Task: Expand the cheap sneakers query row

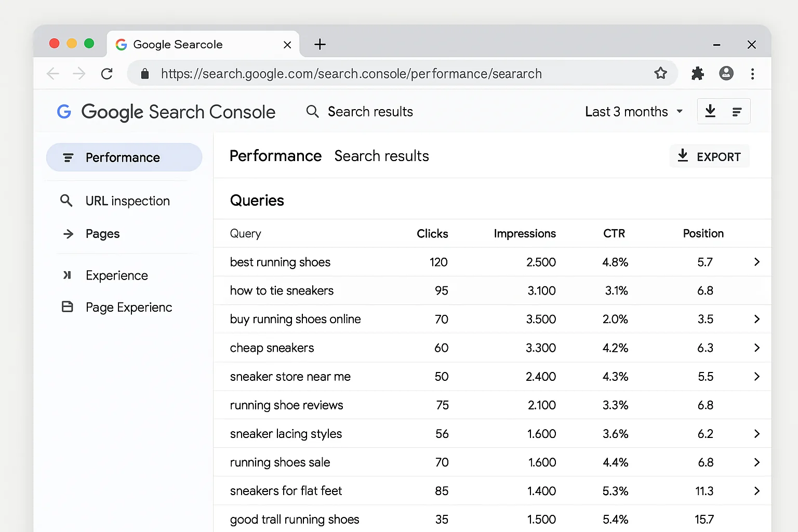Action: point(756,348)
